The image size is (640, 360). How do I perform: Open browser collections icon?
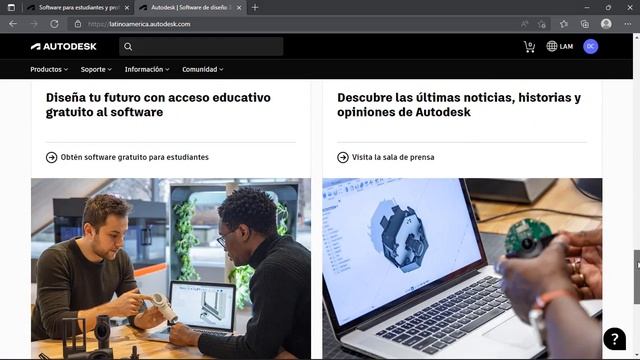pyautogui.click(x=584, y=24)
